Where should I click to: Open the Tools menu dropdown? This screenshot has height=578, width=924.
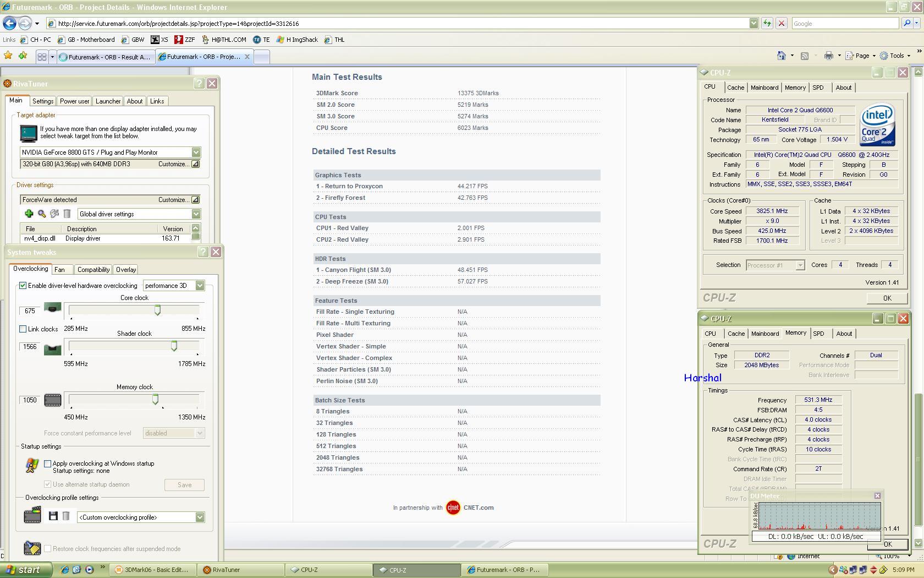point(895,56)
